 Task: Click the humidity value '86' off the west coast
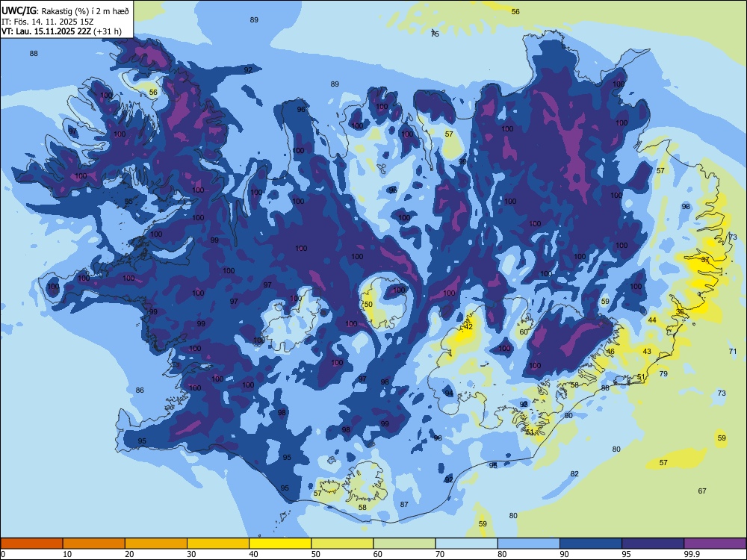[140, 391]
